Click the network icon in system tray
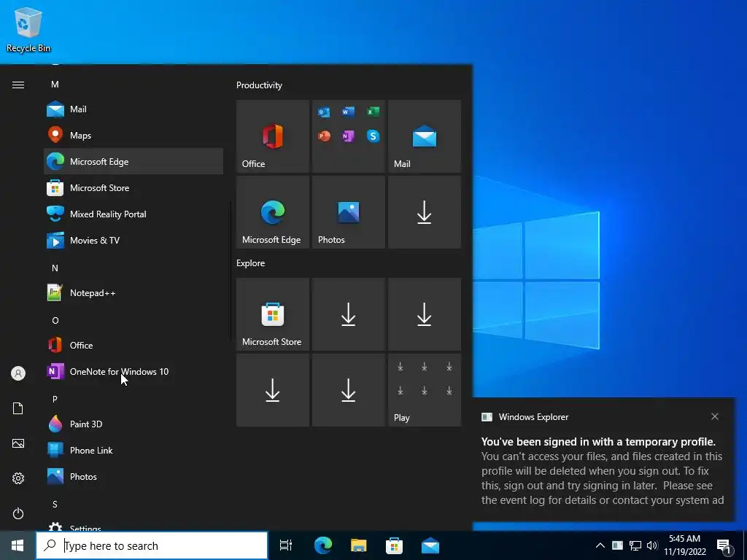This screenshot has width=747, height=560. pos(635,545)
